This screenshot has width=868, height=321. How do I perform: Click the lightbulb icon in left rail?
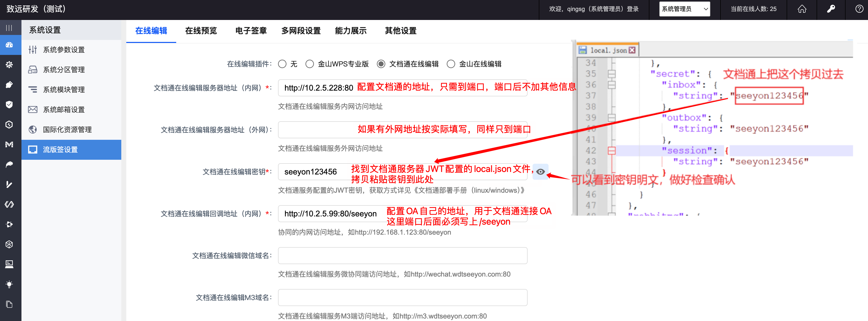[x=9, y=284]
